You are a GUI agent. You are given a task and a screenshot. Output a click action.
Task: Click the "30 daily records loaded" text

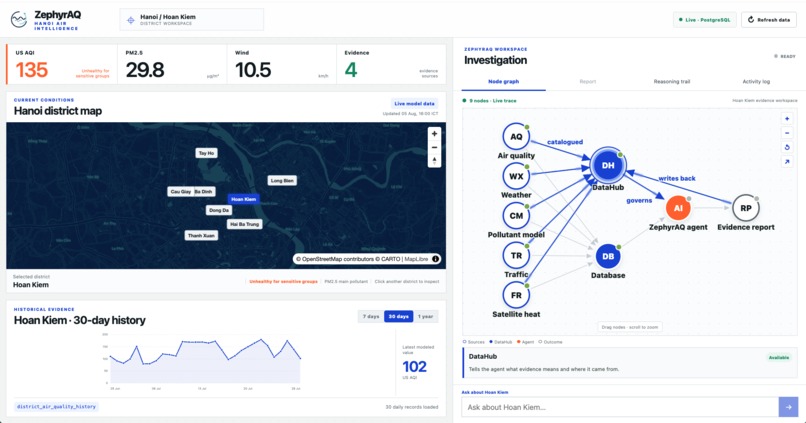[412, 407]
